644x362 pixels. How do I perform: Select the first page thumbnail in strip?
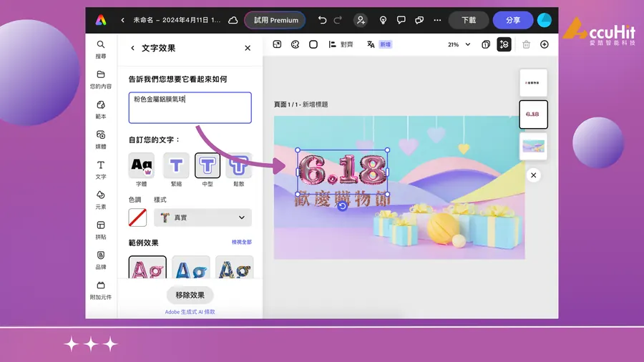pyautogui.click(x=533, y=83)
